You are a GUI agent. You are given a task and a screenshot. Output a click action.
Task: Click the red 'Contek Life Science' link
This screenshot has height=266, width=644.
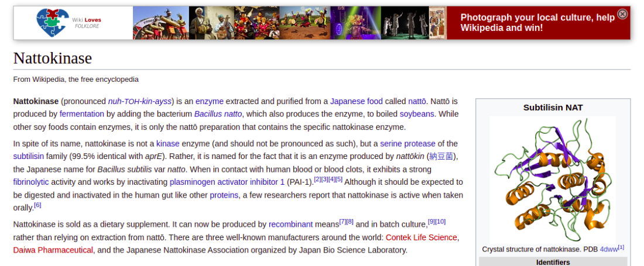tap(421, 237)
